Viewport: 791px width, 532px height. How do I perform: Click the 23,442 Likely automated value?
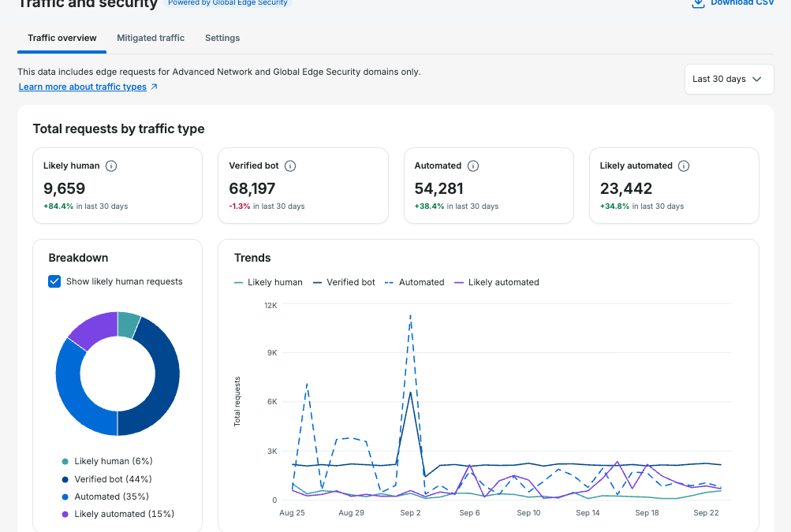(626, 188)
